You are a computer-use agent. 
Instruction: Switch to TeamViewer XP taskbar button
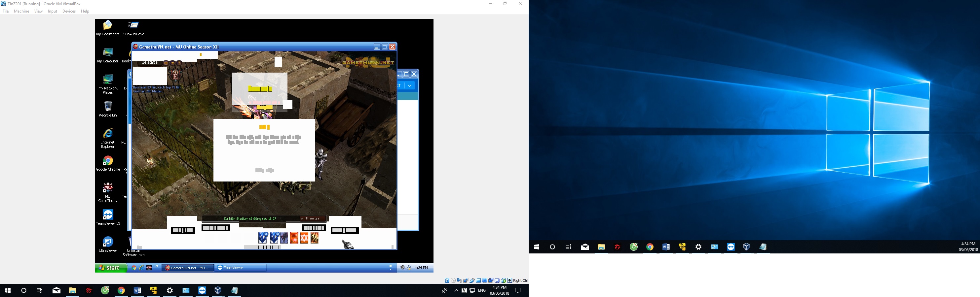[x=241, y=268]
